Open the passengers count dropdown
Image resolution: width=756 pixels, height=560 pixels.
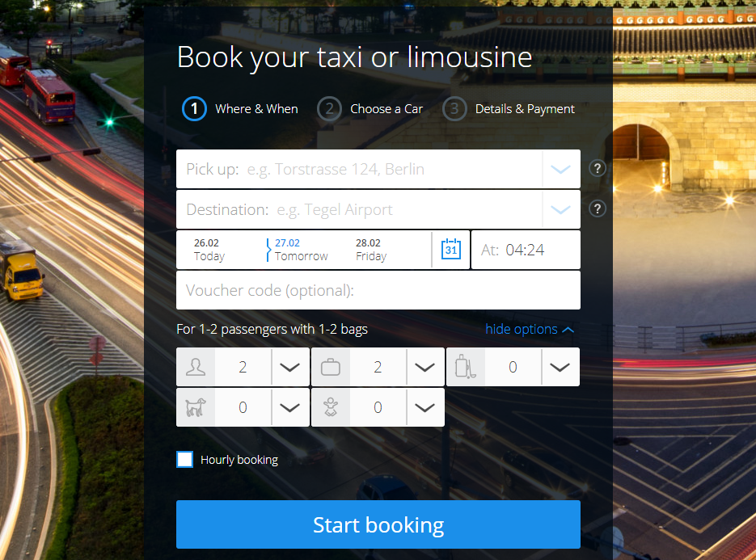[290, 367]
